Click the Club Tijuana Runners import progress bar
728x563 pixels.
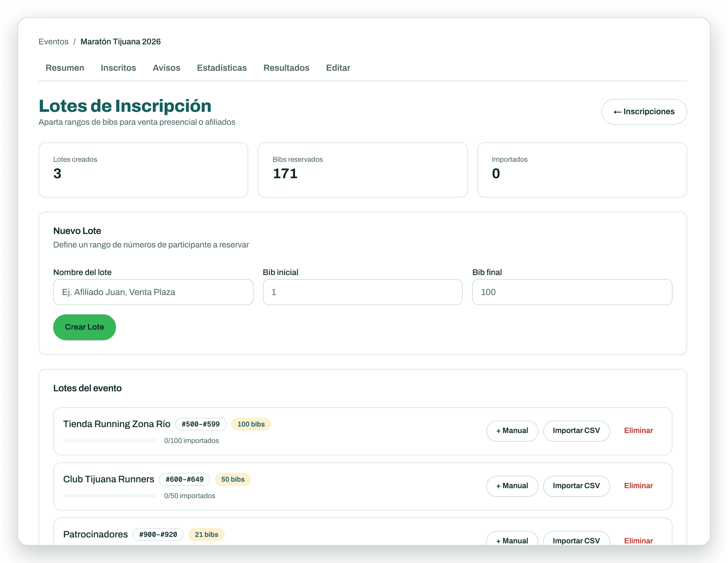110,496
